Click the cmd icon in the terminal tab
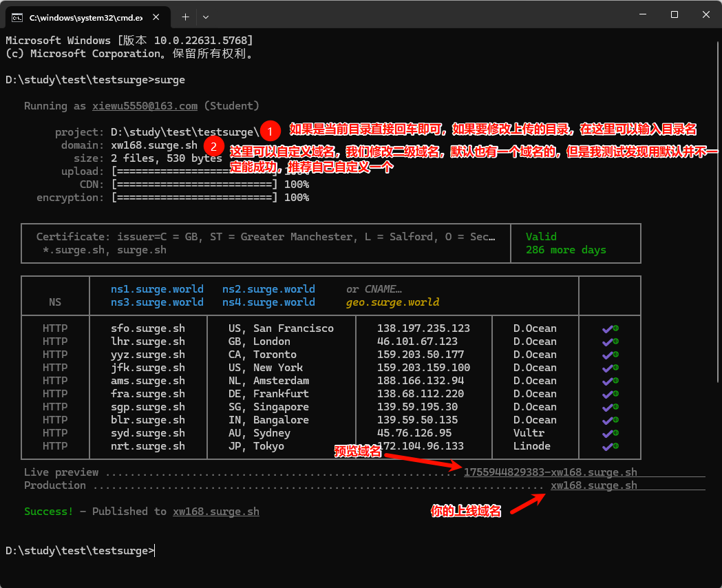Screen dimensions: 722x588 coord(17,16)
